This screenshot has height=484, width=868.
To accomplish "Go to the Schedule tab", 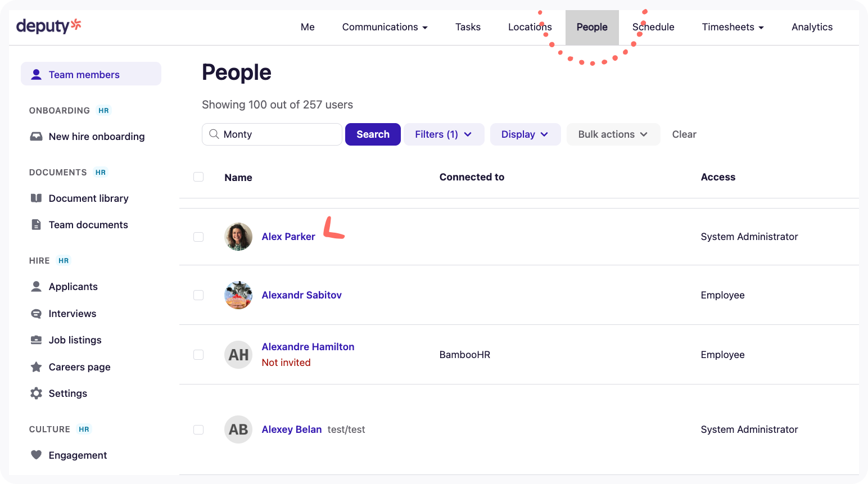I will (x=653, y=27).
